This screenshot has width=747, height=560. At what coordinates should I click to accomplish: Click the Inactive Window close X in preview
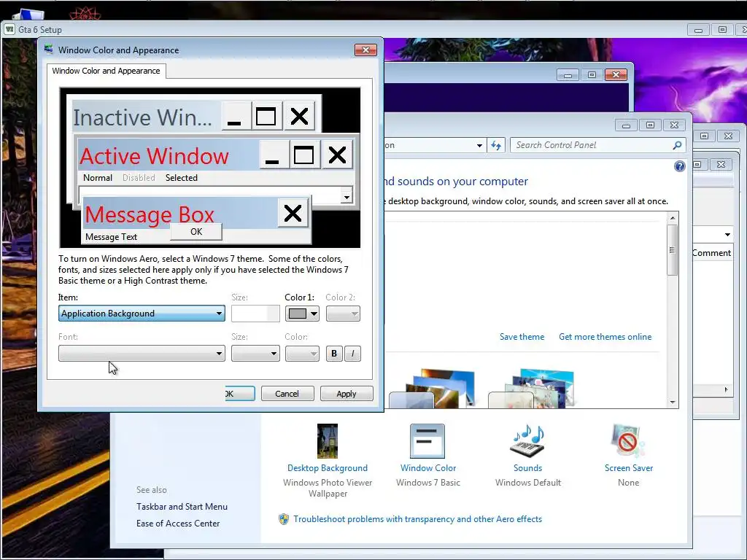[299, 116]
